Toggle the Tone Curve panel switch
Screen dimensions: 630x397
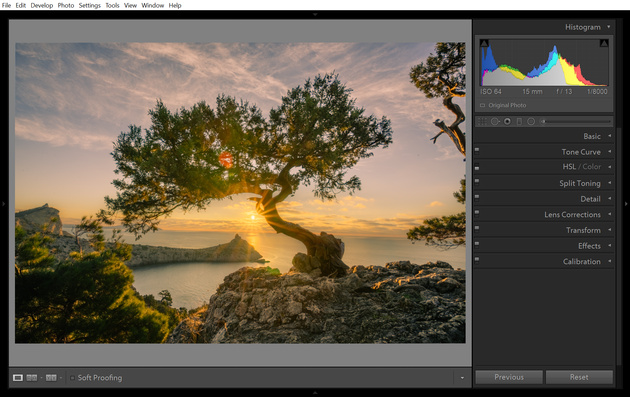[477, 150]
